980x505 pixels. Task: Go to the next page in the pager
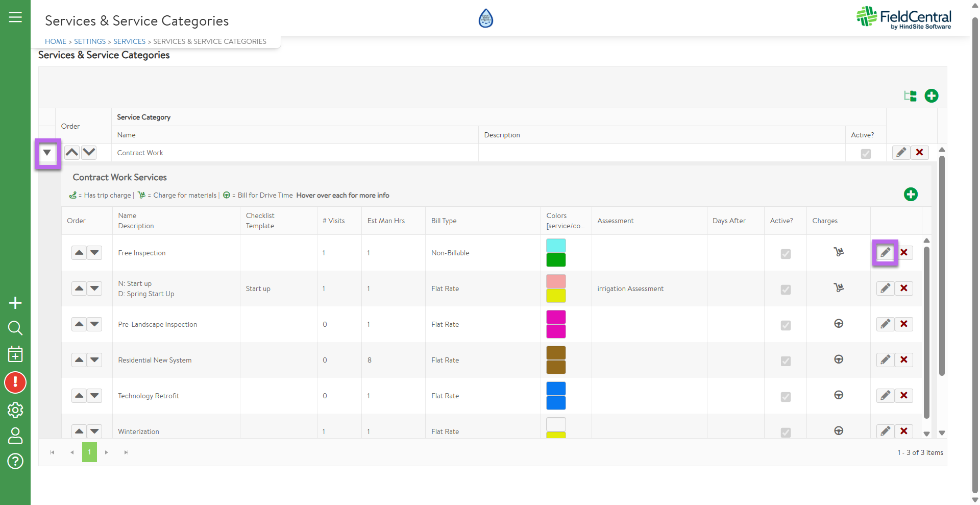pyautogui.click(x=106, y=452)
